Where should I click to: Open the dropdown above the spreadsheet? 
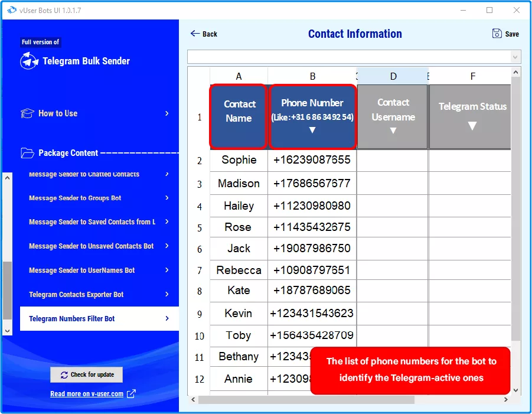tap(515, 57)
